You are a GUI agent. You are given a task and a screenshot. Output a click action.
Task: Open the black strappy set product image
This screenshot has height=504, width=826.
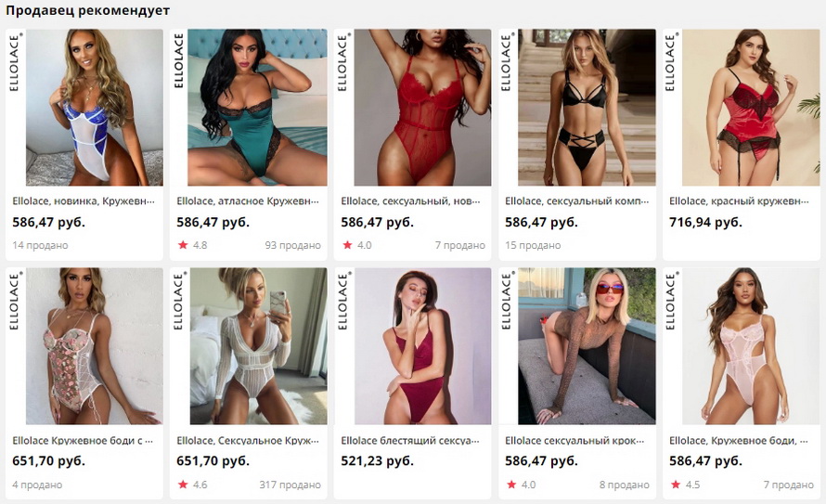577,107
